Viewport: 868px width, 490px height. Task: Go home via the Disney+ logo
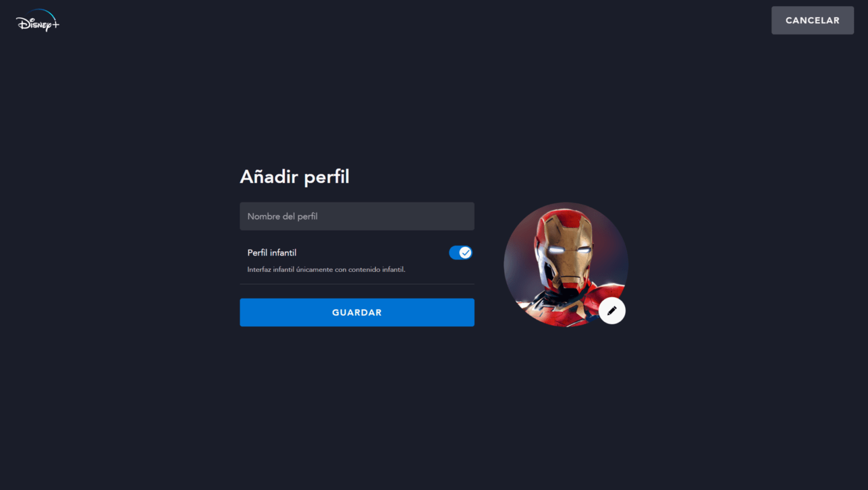[37, 21]
